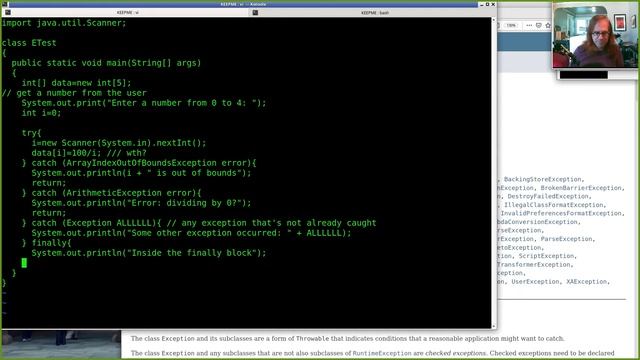Click the terminal scrollbar up arrow
The width and height of the screenshot is (640, 360).
point(494,20)
